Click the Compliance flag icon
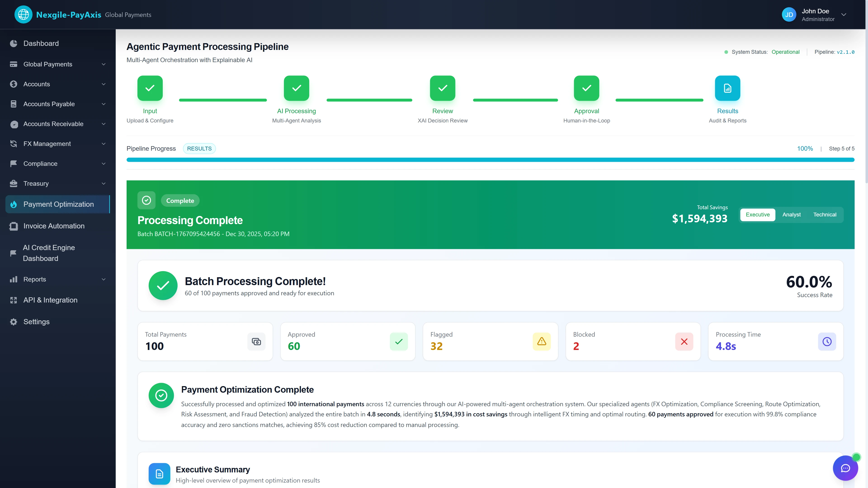The width and height of the screenshot is (868, 488). (14, 164)
